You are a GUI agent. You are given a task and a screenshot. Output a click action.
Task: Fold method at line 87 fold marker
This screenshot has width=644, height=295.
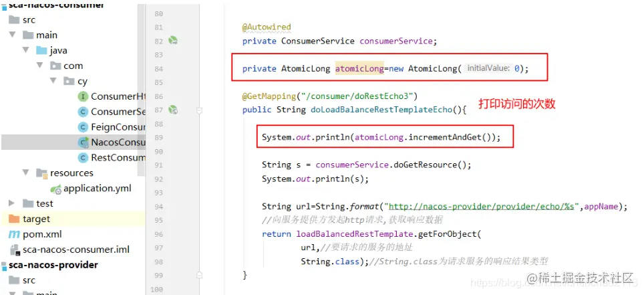tap(200, 110)
